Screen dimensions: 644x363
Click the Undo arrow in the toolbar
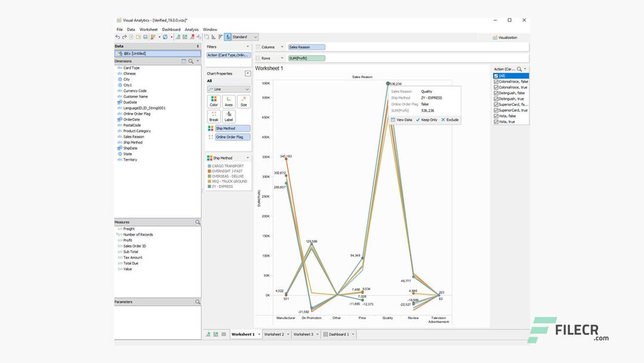pos(118,37)
